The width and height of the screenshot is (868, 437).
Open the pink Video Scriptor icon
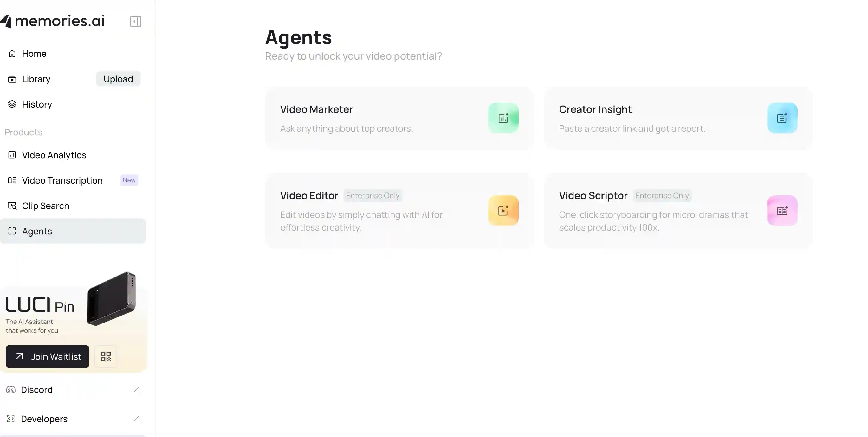coord(782,210)
